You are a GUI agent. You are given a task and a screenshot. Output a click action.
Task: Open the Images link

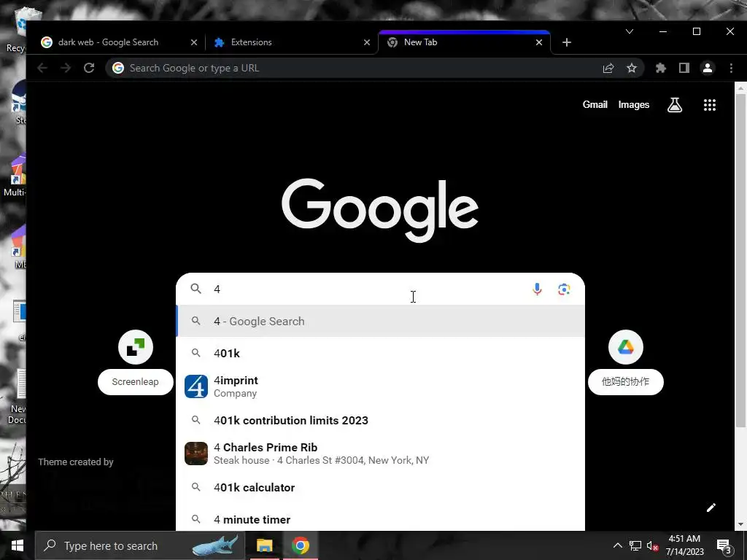(634, 105)
